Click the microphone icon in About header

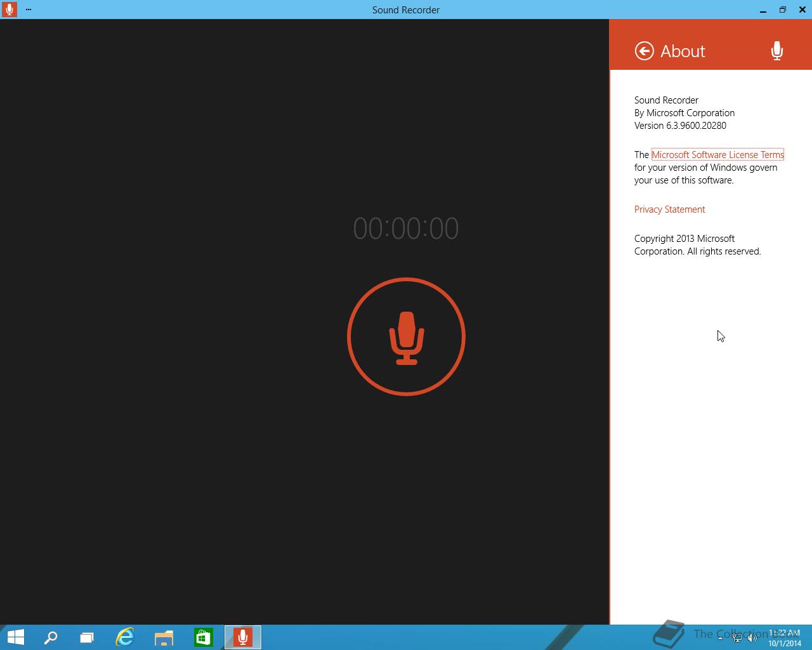pyautogui.click(x=776, y=51)
